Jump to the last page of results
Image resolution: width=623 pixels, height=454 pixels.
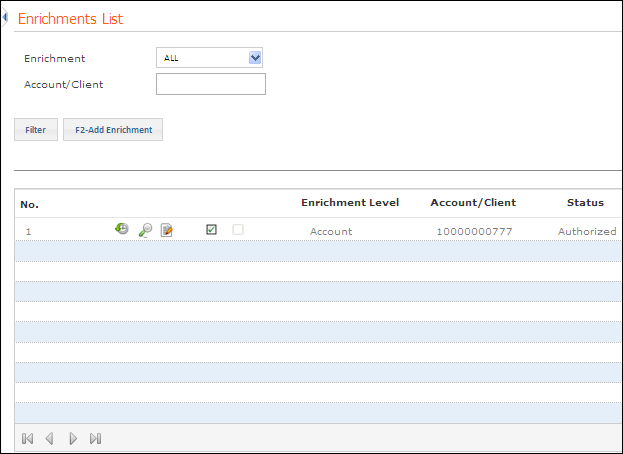(95, 438)
